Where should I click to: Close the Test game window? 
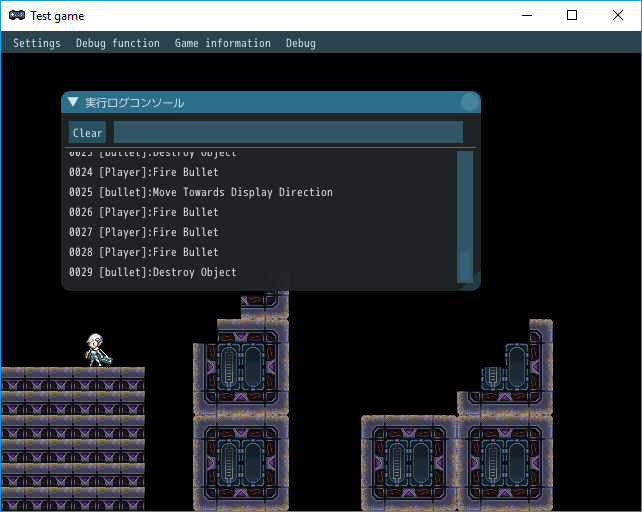click(x=618, y=16)
